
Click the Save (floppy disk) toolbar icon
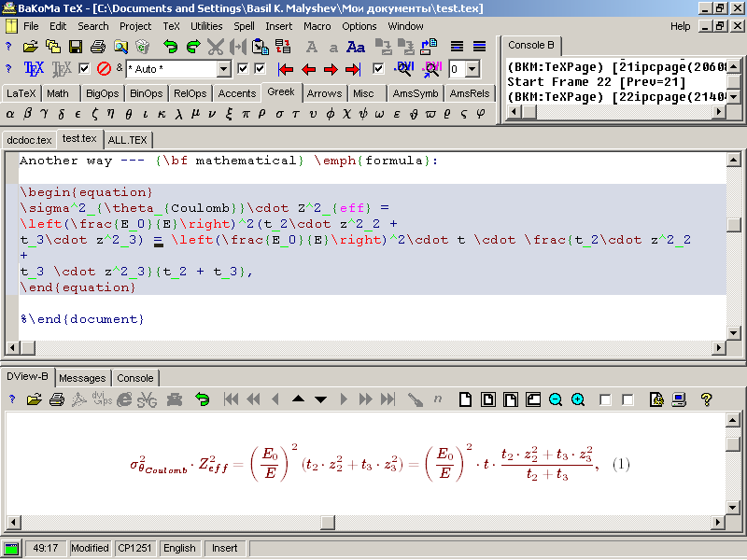click(76, 46)
